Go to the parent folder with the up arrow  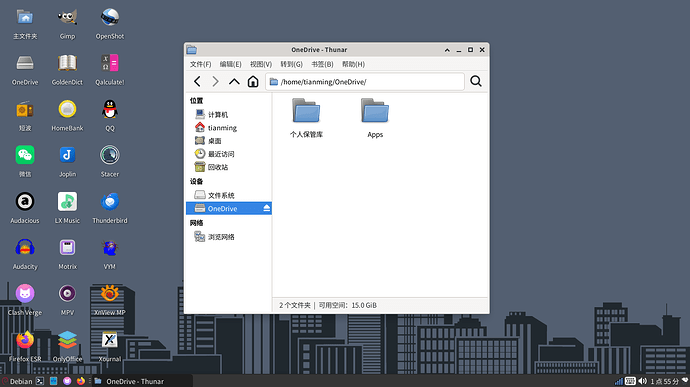[x=234, y=81]
